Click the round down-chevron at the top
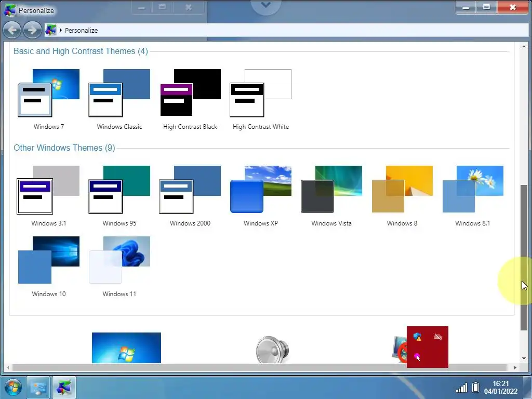 pos(265,5)
